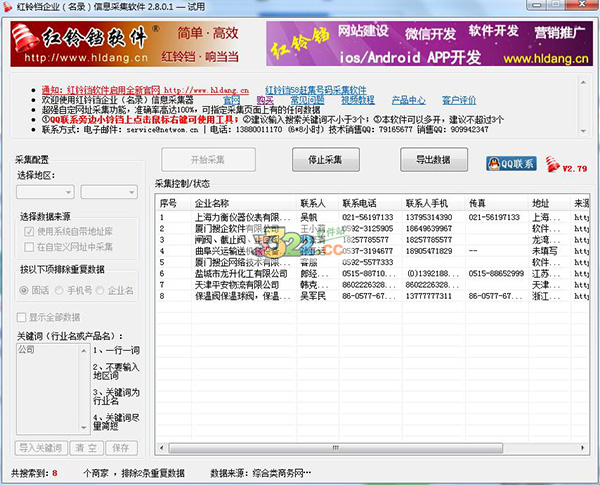Click the app bell icon in title bar
Viewport: 600px width, 485px height.
point(7,7)
